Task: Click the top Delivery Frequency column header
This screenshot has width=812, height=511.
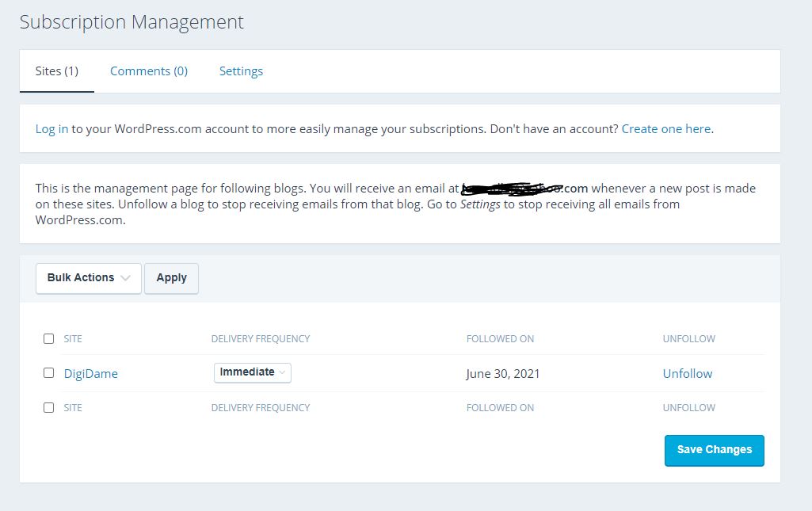Action: tap(261, 339)
